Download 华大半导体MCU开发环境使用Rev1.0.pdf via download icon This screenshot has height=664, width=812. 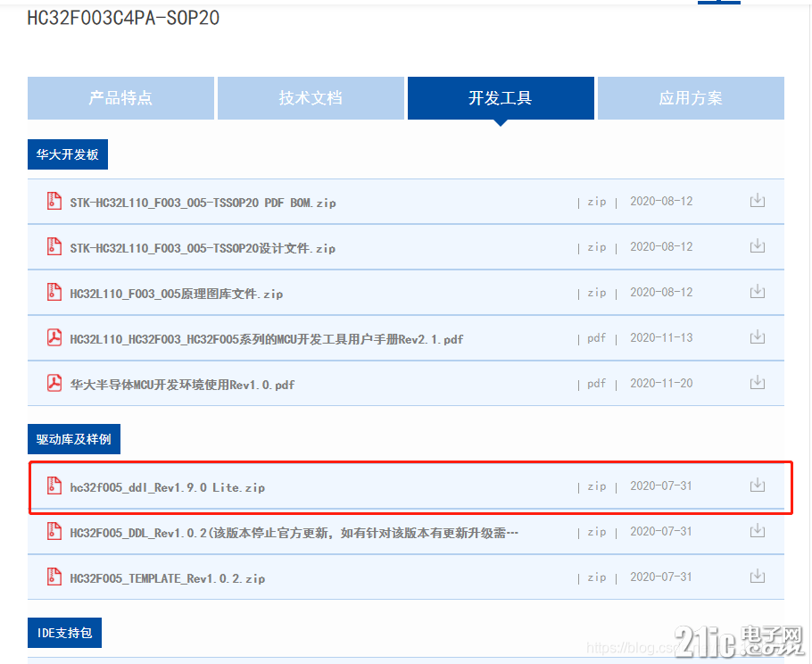tap(757, 382)
